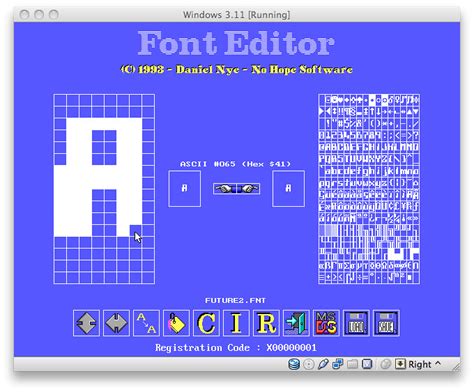Image resolution: width=474 pixels, height=392 pixels.
Task: Click the Right host key label
Action: click(420, 364)
